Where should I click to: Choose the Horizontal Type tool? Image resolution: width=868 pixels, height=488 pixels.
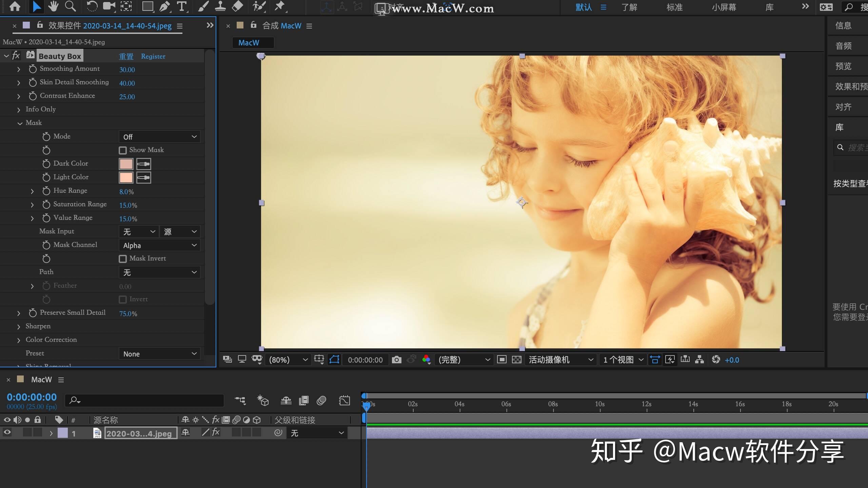click(x=182, y=6)
